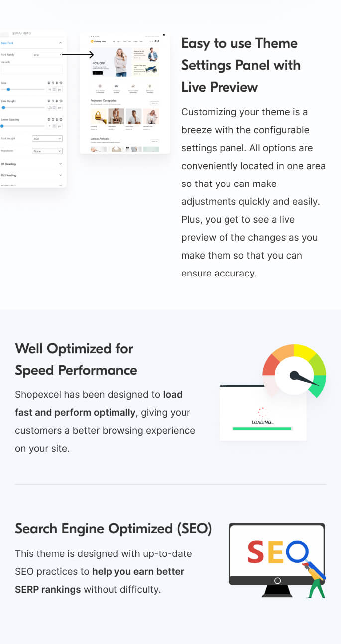Open the Font Family dropdown
This screenshot has height=644, width=341.
[47, 55]
